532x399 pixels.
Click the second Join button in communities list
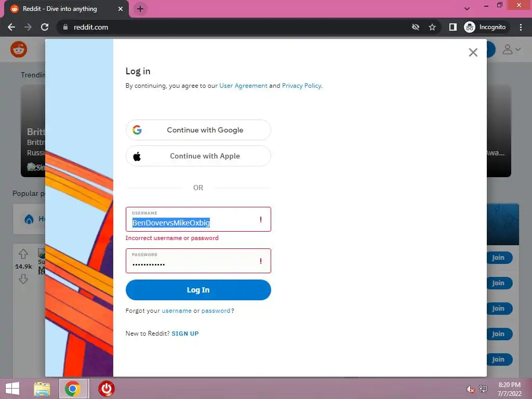[499, 283]
